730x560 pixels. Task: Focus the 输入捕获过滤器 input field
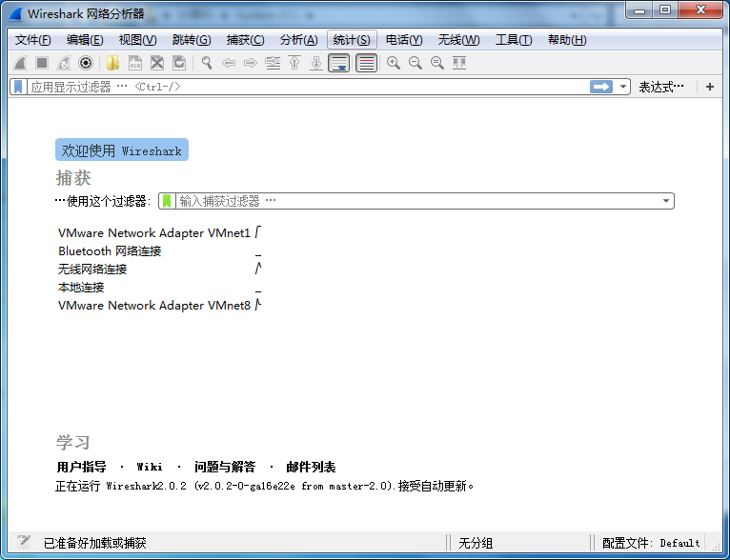[417, 201]
